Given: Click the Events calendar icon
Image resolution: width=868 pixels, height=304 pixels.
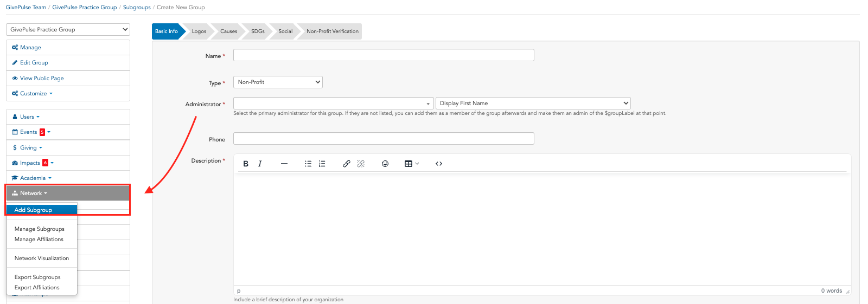Looking at the screenshot, I should coord(15,132).
